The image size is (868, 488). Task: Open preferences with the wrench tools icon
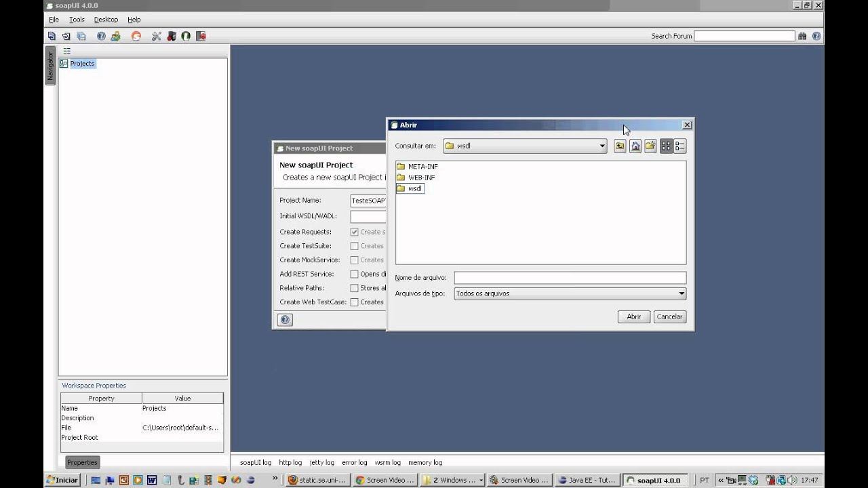pos(157,36)
